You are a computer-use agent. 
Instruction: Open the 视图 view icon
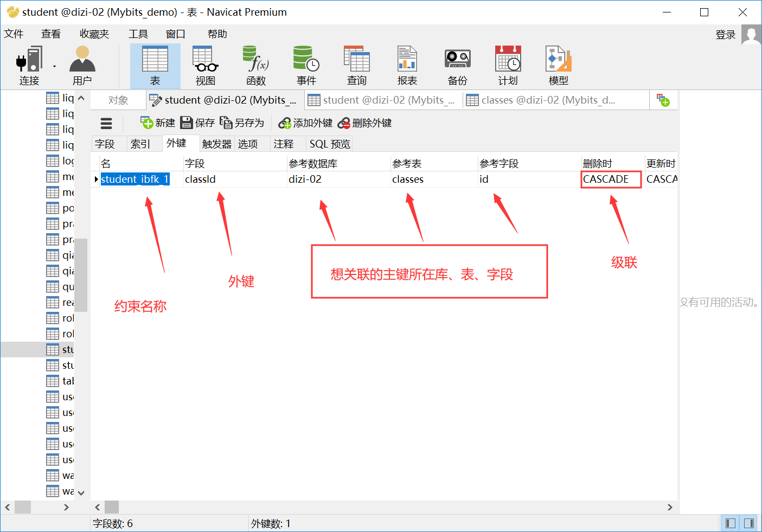pyautogui.click(x=206, y=66)
